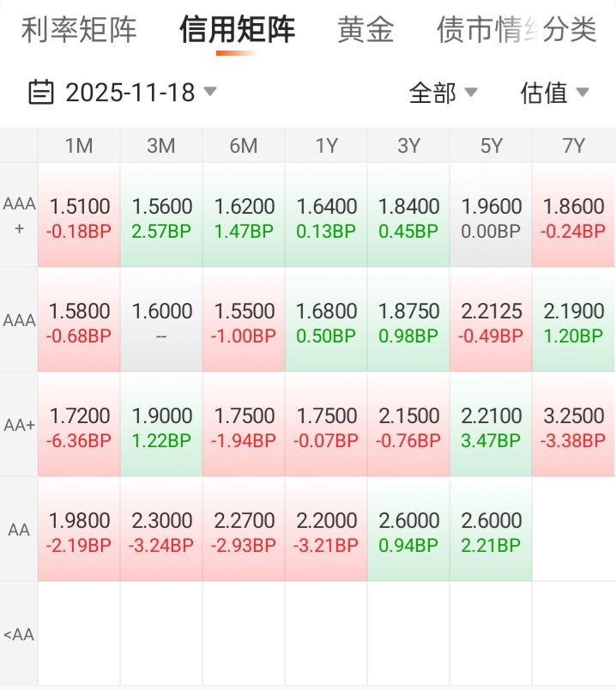This screenshot has height=690, width=616.
Task: Tap the AA+ 7Y cell showing 3.2500
Action: [x=574, y=424]
